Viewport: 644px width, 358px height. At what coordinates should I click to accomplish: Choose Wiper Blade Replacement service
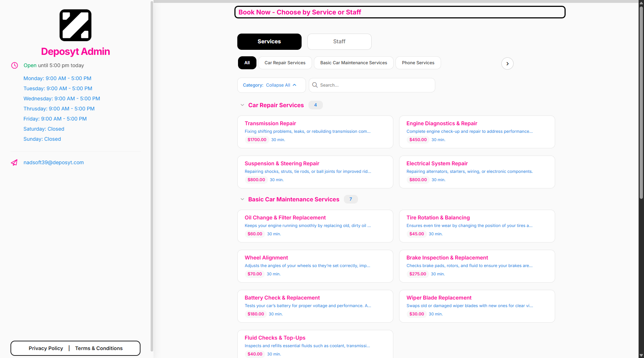[477, 306]
